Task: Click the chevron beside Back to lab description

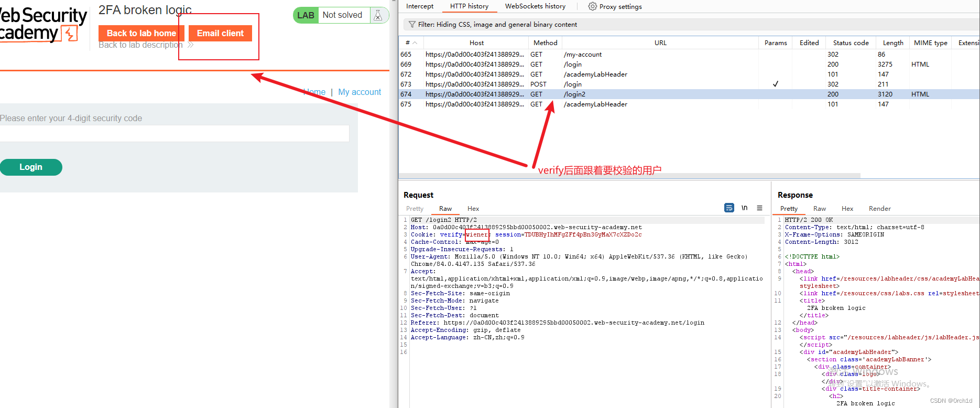Action: tap(191, 45)
